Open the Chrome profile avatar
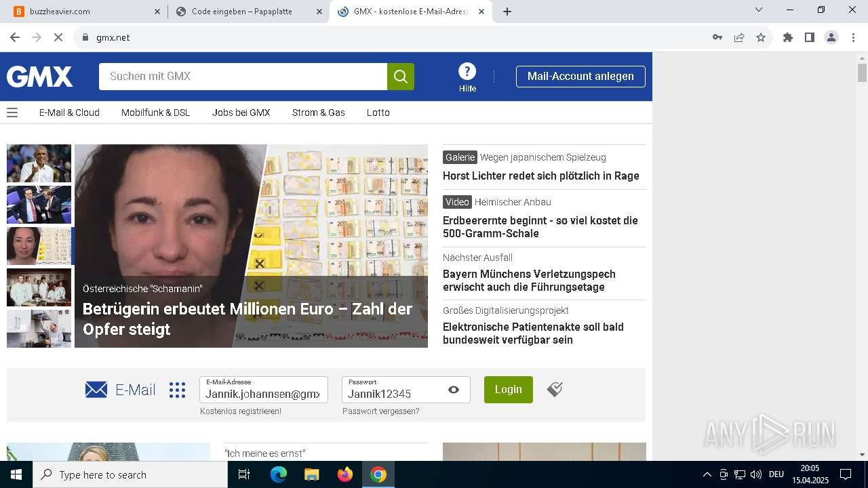This screenshot has height=488, width=868. click(831, 37)
